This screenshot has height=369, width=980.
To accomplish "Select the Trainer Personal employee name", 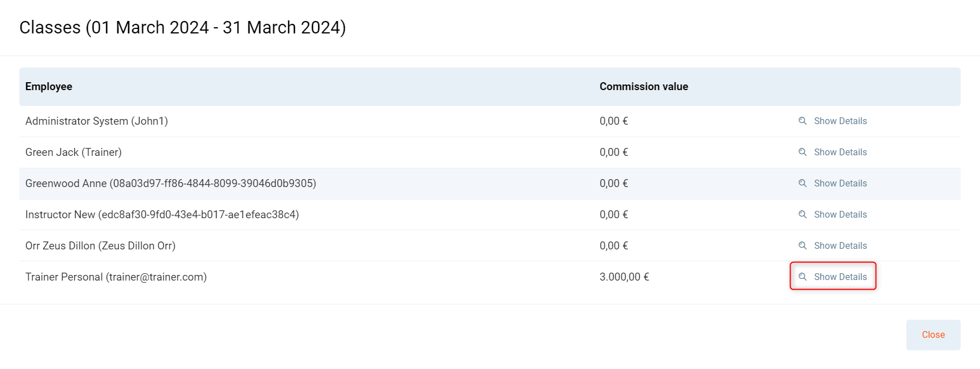I will [x=116, y=277].
